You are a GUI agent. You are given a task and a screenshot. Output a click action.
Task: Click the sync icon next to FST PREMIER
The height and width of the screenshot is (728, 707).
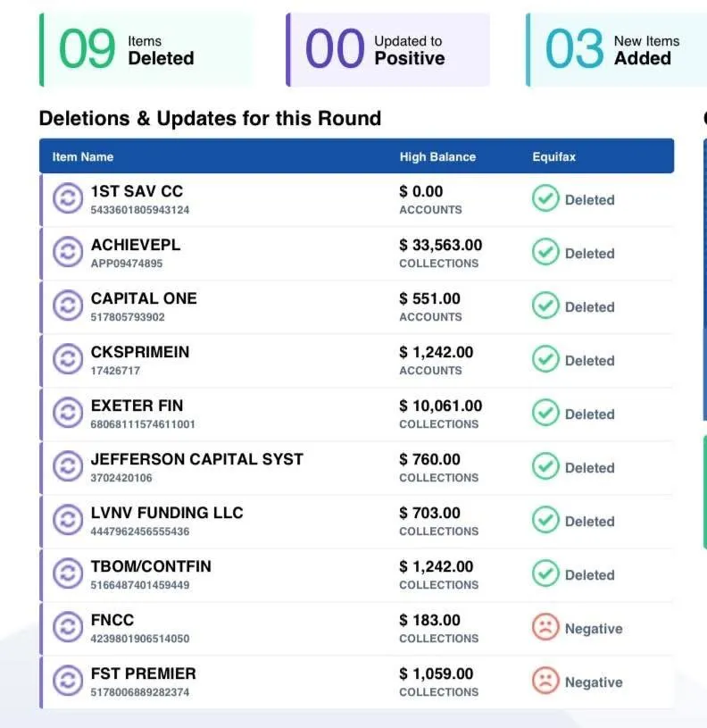[67, 681]
